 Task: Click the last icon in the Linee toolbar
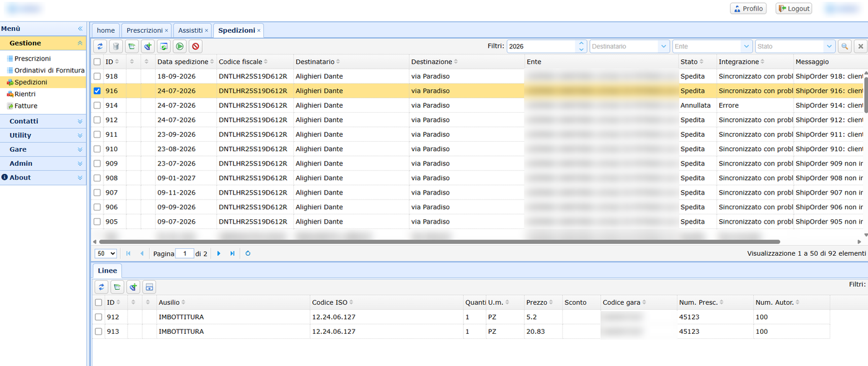[149, 287]
